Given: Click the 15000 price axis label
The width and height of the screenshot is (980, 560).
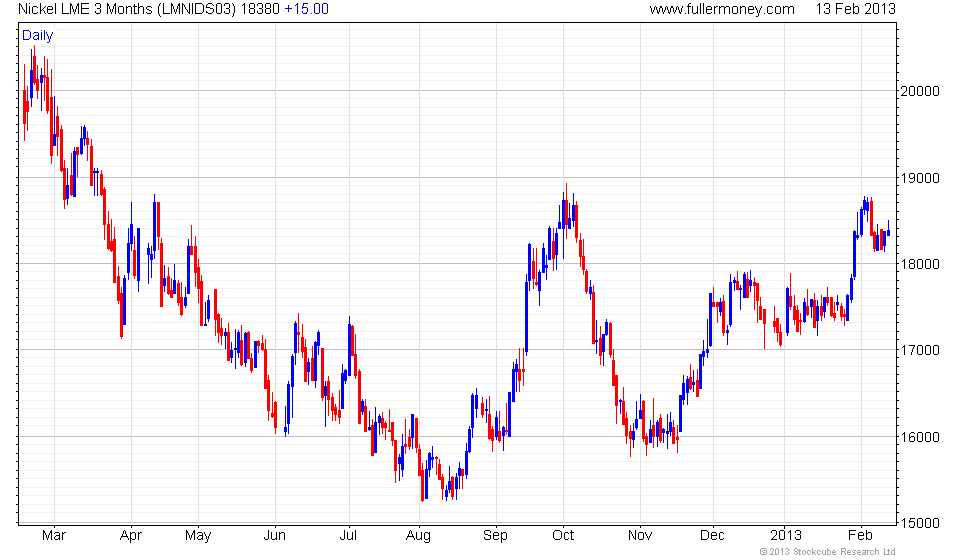Looking at the screenshot, I should click(x=922, y=523).
